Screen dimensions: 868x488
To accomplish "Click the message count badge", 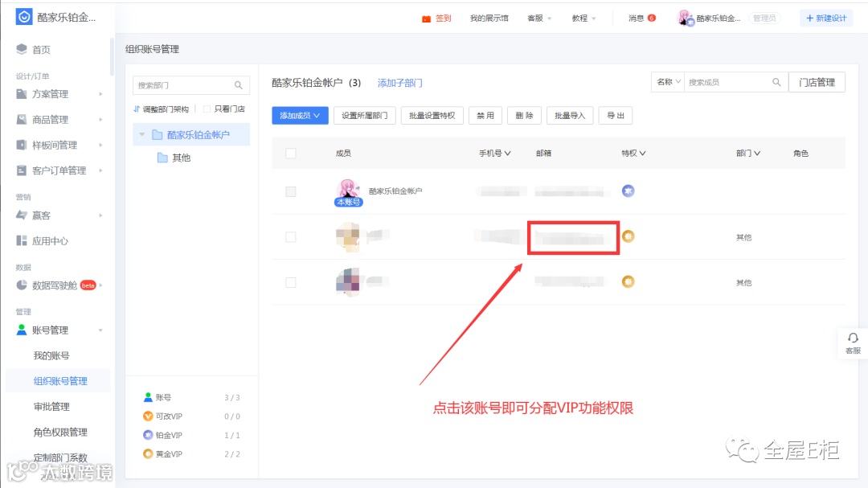I will (652, 18).
